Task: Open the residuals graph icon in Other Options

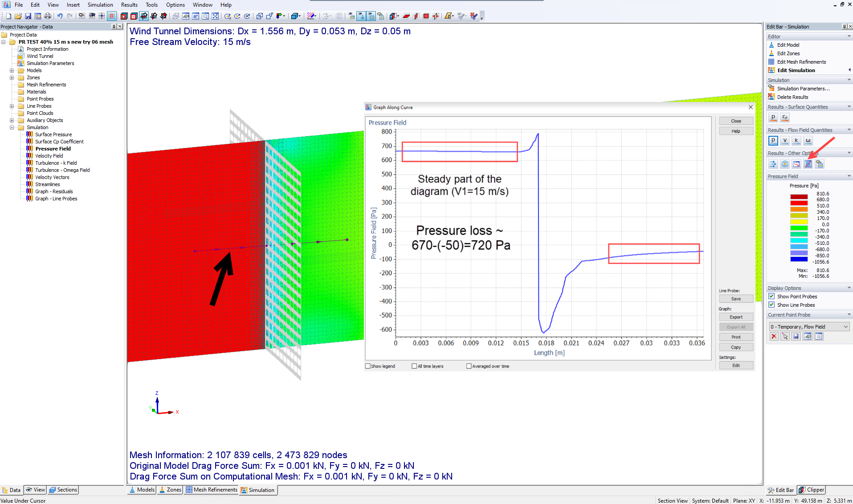Action: pos(796,164)
